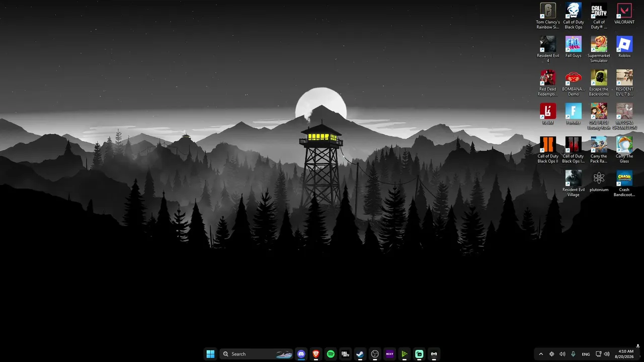644x362 pixels.
Task: Open the MECCHA CHAMELEON shortcut
Action: click(x=624, y=117)
